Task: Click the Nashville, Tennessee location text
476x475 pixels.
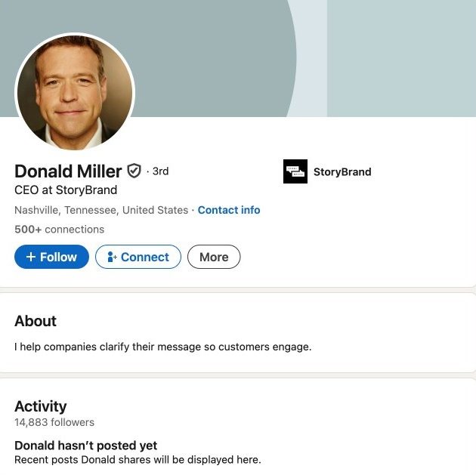Action: (101, 210)
